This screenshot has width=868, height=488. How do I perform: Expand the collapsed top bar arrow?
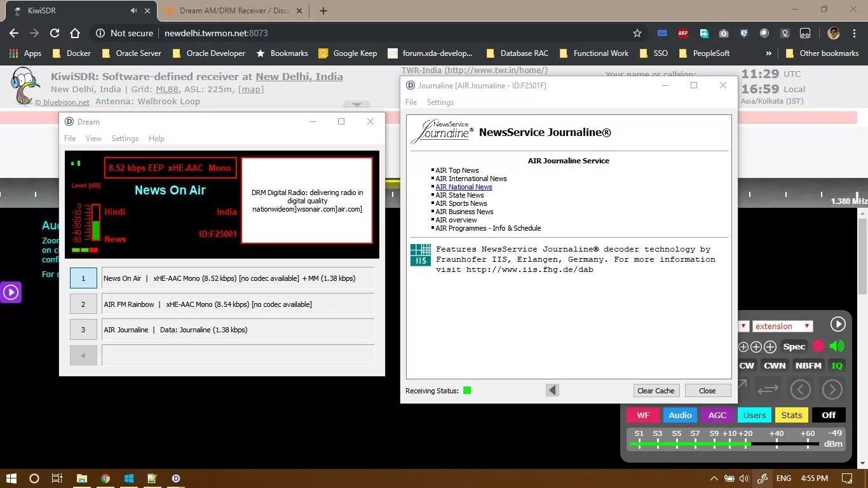pyautogui.click(x=356, y=104)
